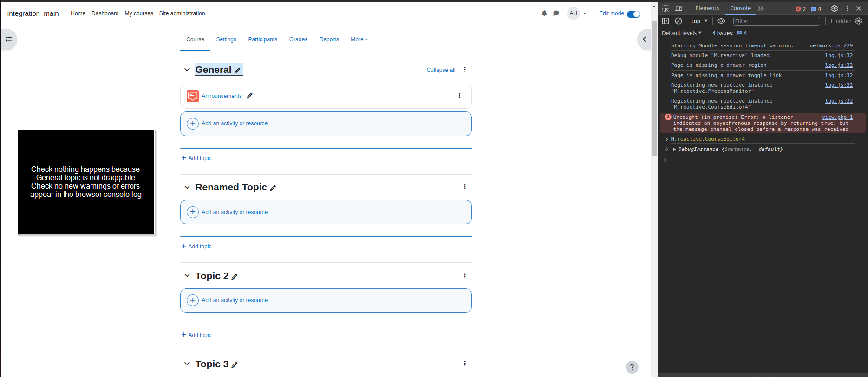The image size is (868, 377).
Task: Open the Grades tab
Action: (x=298, y=39)
